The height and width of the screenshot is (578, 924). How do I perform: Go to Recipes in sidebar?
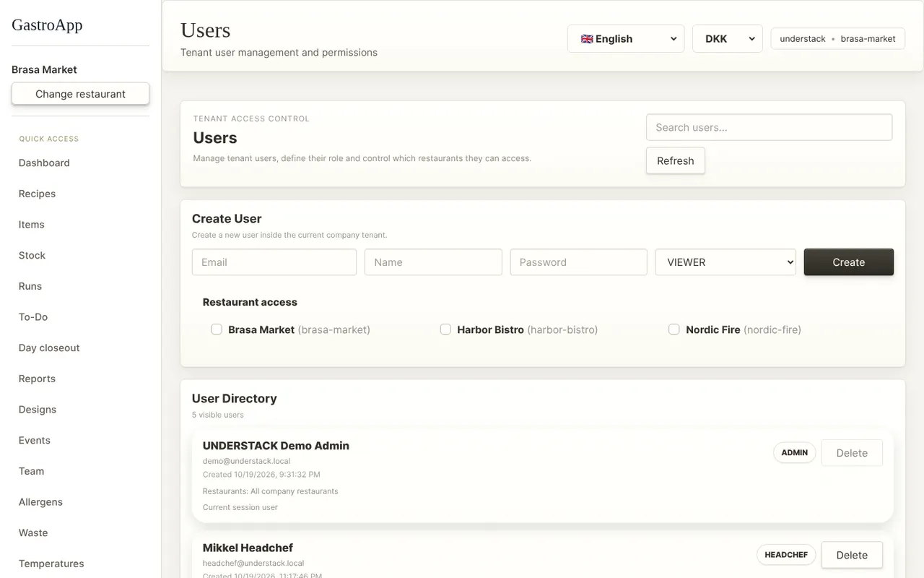click(x=37, y=194)
